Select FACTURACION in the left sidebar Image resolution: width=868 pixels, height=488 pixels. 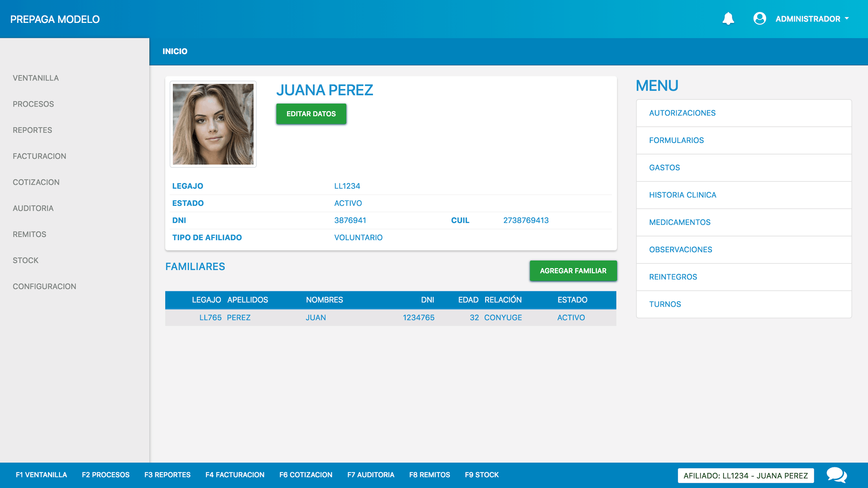pos(40,156)
